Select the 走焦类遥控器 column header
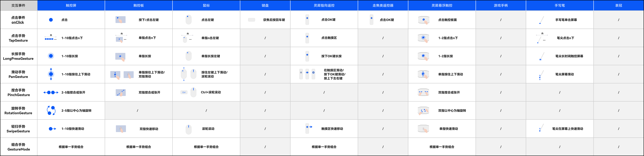 [383, 5]
